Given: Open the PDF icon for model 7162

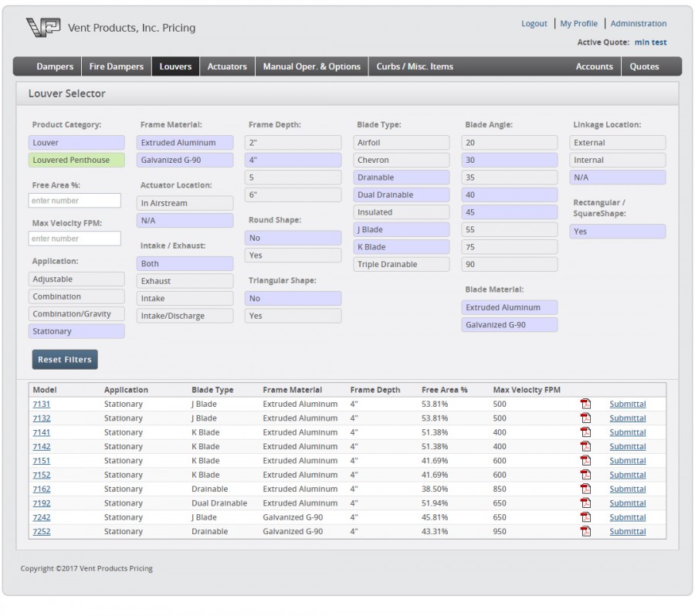Looking at the screenshot, I should (x=585, y=489).
